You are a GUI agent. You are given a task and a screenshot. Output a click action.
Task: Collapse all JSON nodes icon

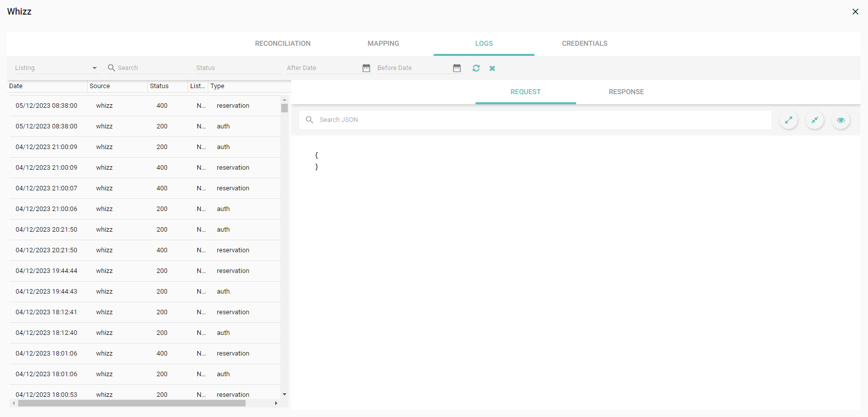[815, 120]
